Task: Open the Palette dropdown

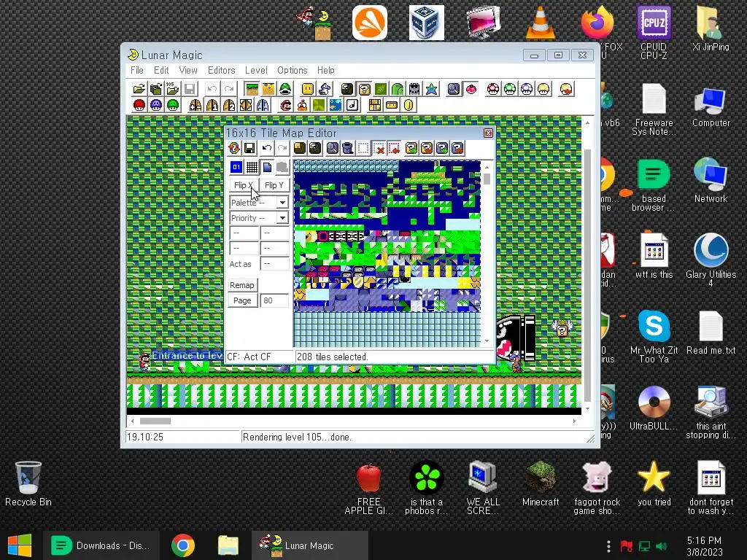Action: (x=259, y=203)
